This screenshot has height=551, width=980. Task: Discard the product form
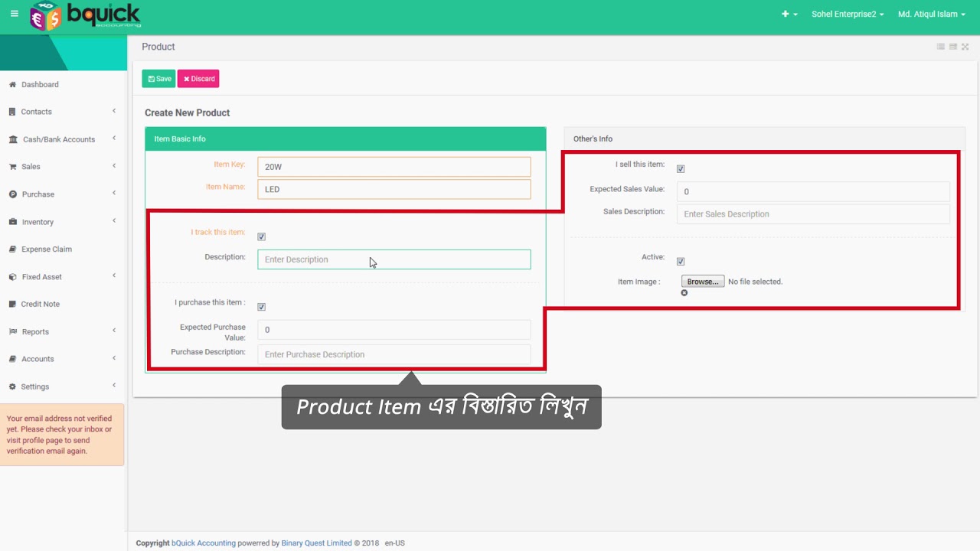tap(198, 79)
